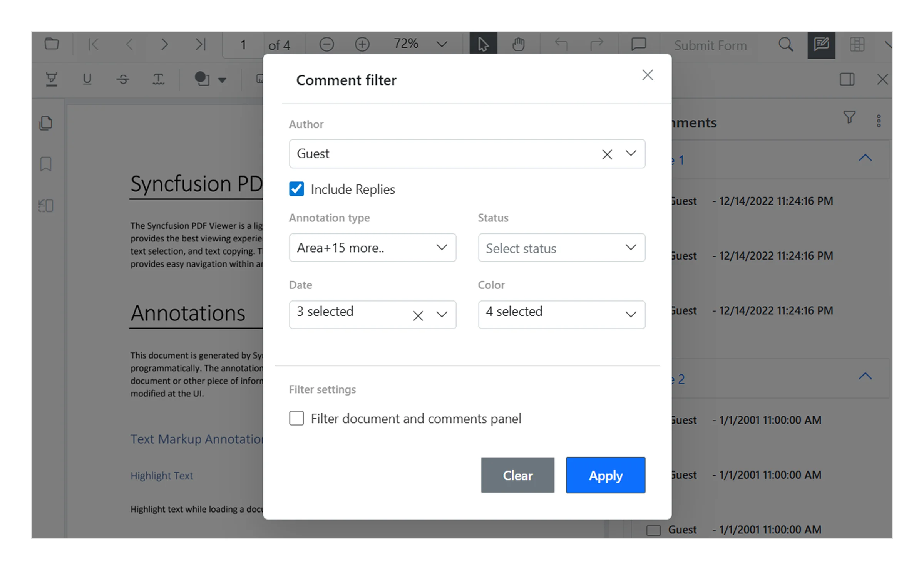Toggle the comment panel speech bubble

tap(639, 44)
